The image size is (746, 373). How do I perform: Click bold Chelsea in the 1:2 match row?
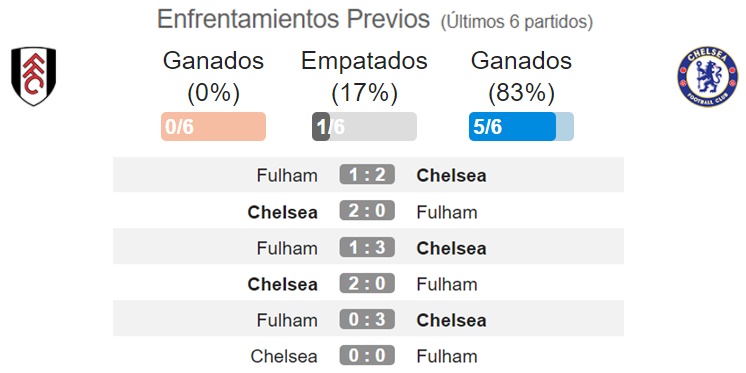(x=452, y=176)
